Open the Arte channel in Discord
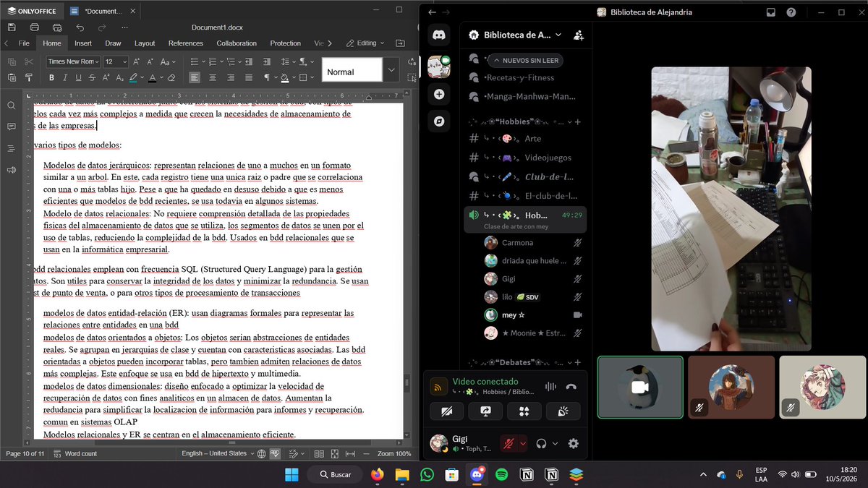The image size is (868, 488). [525, 139]
